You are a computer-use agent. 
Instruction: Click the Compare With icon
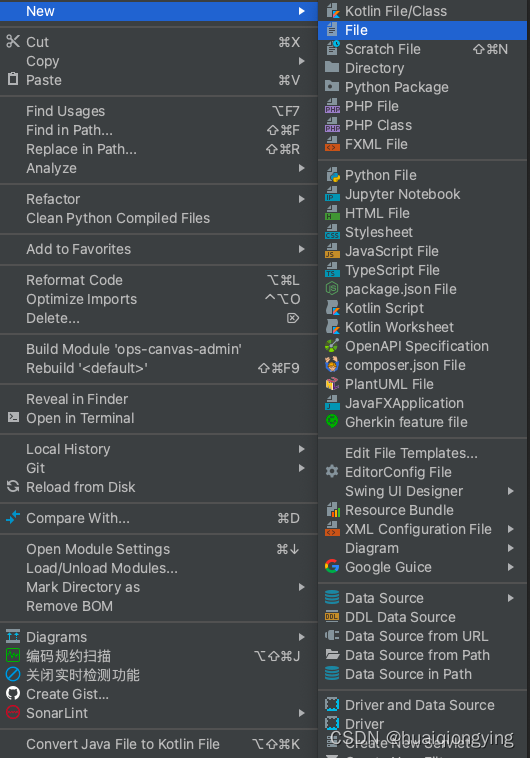[x=13, y=518]
